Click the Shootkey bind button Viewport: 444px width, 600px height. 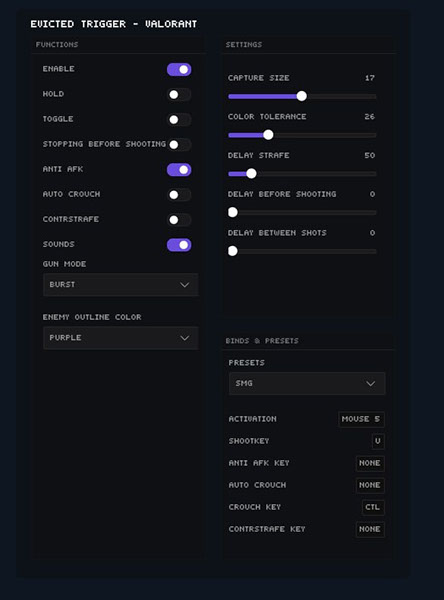coord(378,441)
